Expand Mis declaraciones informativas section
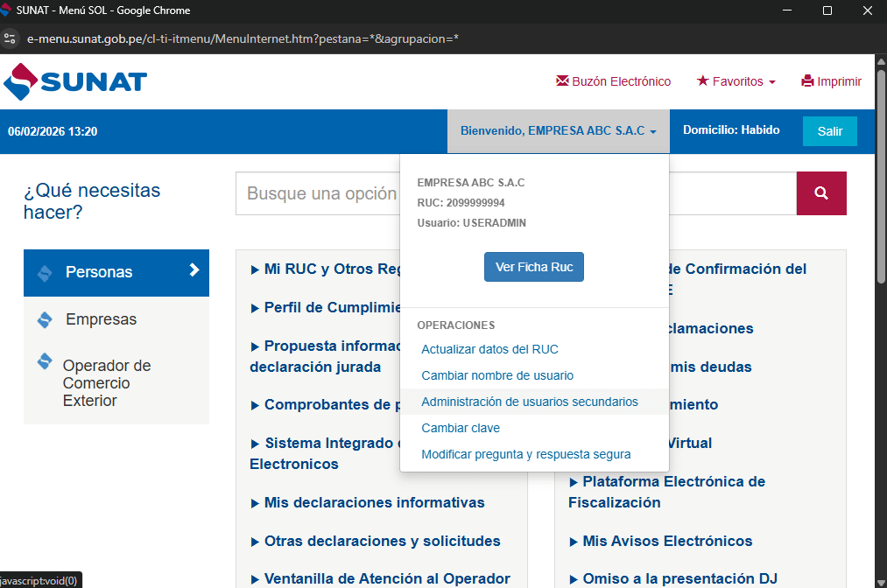The image size is (887, 588). coord(368,502)
